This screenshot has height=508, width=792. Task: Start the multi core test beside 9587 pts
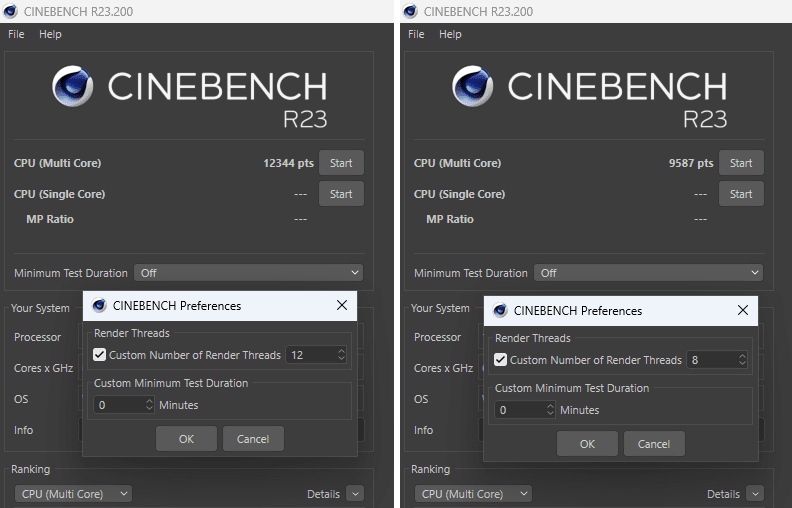pos(741,163)
